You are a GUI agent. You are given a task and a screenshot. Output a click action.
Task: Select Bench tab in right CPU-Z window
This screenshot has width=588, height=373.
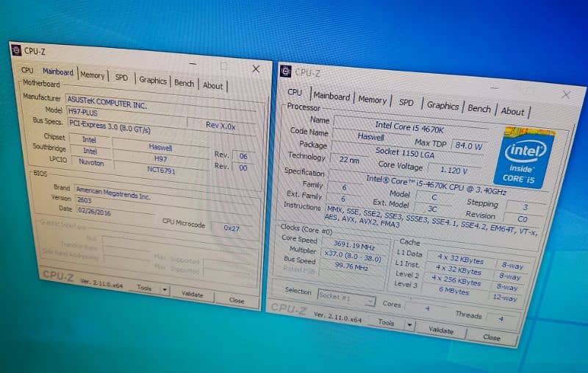[479, 109]
